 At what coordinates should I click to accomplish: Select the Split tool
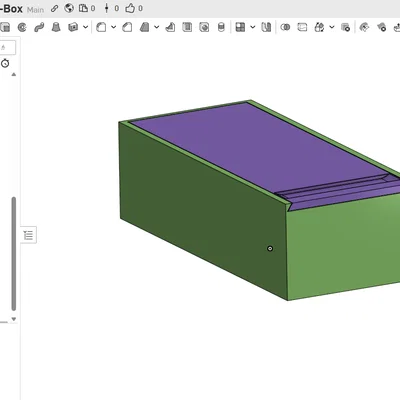coord(302,27)
